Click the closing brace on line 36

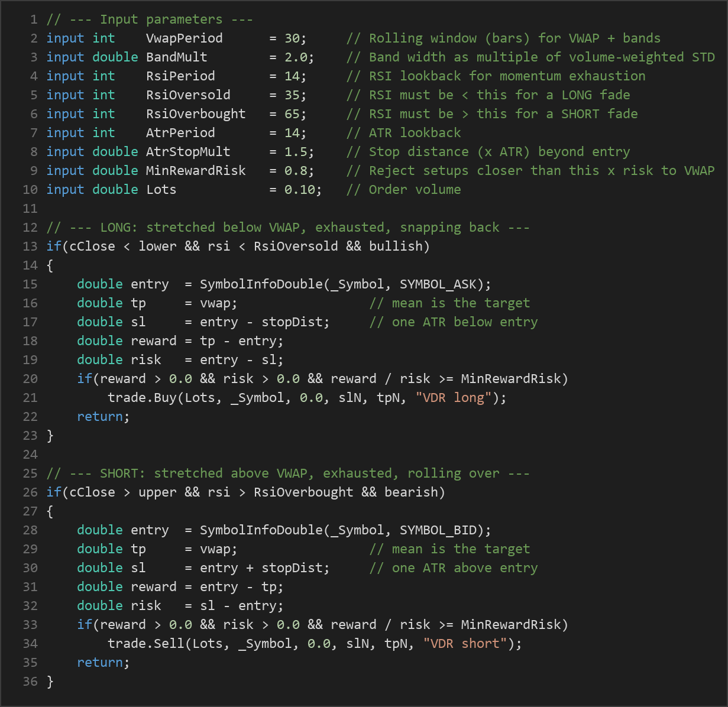pyautogui.click(x=50, y=682)
